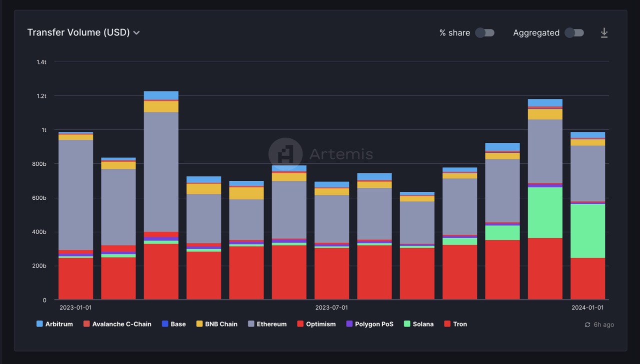Select the Tron legend entry
The width and height of the screenshot is (640, 364).
point(459,324)
